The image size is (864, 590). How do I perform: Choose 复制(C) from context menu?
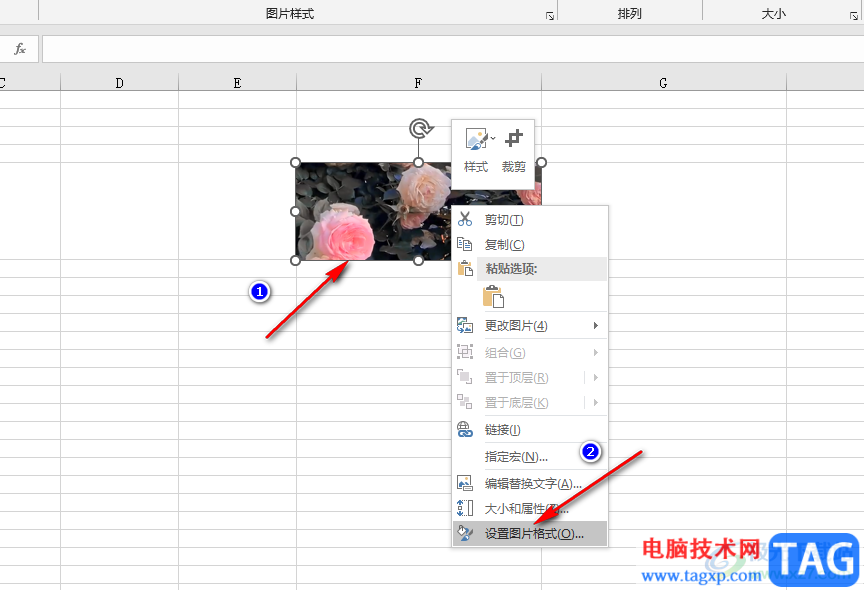pos(529,245)
